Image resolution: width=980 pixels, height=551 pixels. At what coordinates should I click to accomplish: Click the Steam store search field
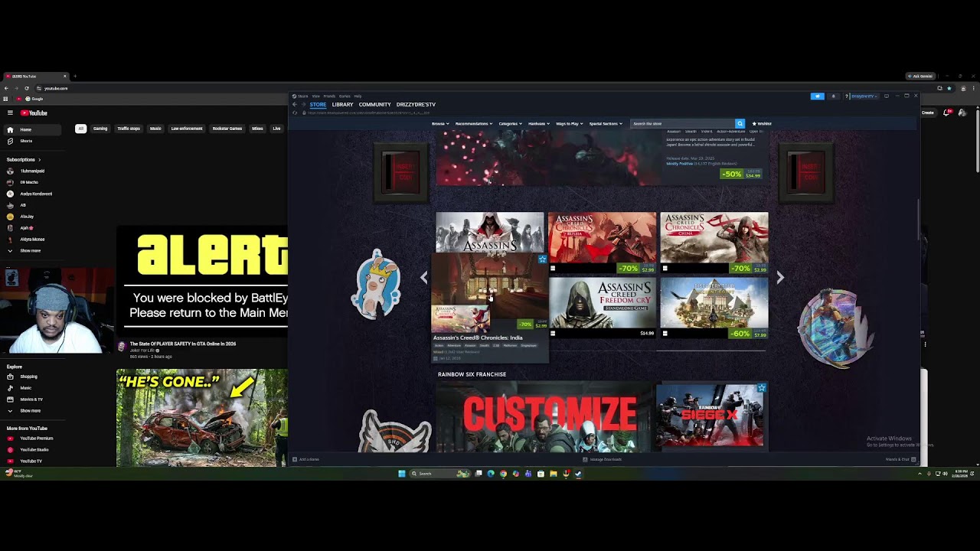(x=682, y=123)
